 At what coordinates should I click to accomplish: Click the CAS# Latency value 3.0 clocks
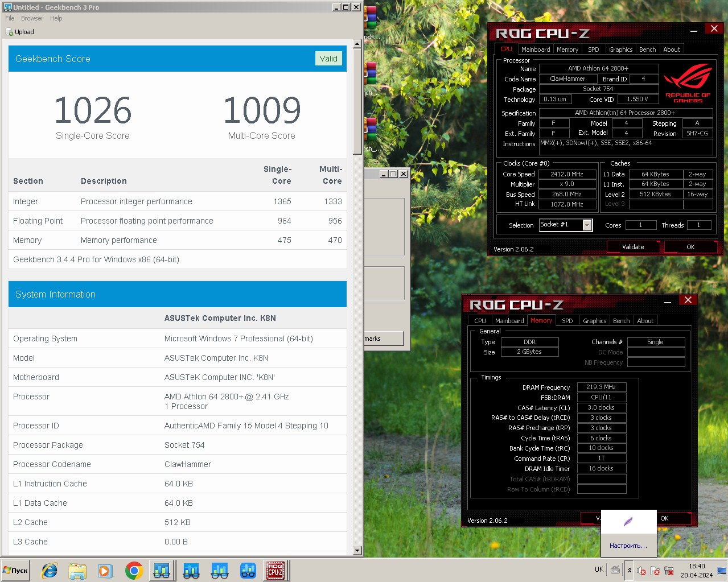pyautogui.click(x=601, y=407)
